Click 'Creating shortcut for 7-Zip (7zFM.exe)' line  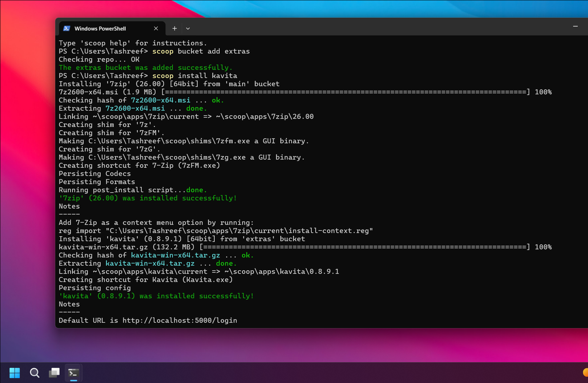[x=139, y=166]
